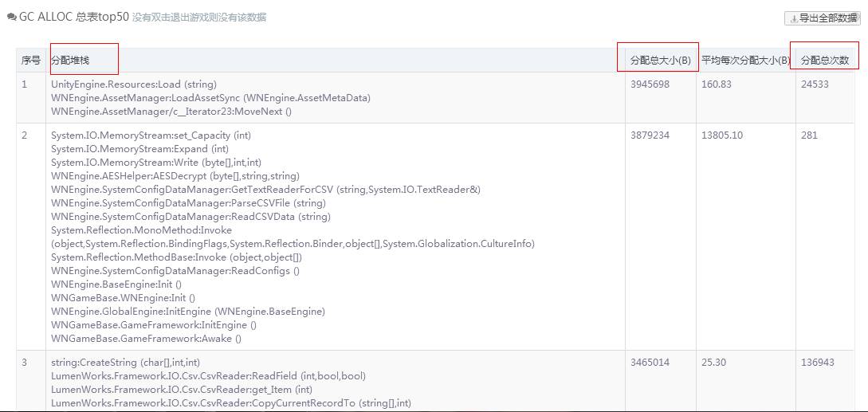
Task: Sort by 分配总次数 column header
Action: coord(825,61)
